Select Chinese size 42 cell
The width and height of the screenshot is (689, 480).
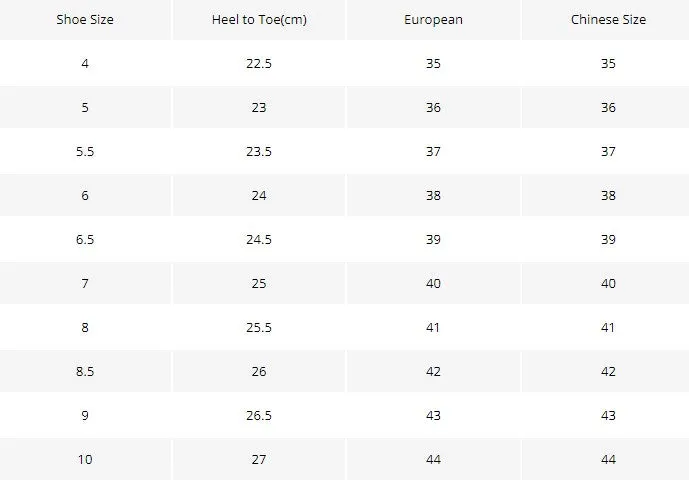608,371
